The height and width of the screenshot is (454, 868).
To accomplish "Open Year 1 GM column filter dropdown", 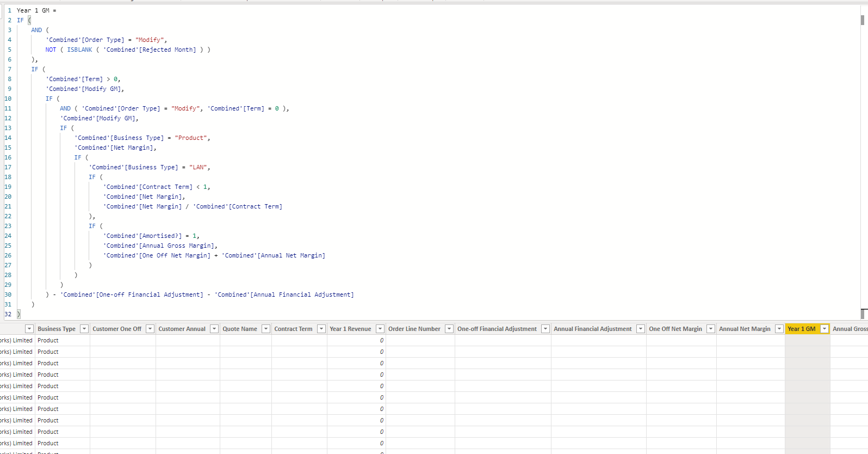I will click(824, 329).
